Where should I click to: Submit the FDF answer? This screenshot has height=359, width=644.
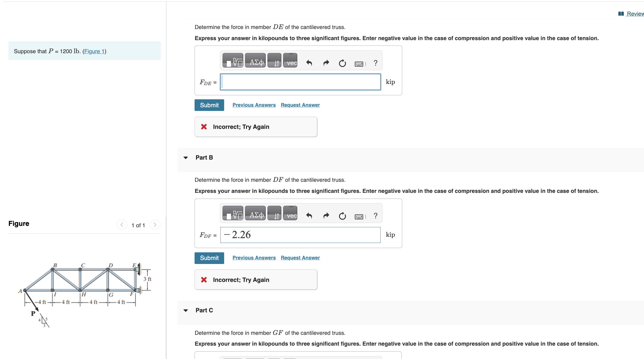[x=209, y=258]
